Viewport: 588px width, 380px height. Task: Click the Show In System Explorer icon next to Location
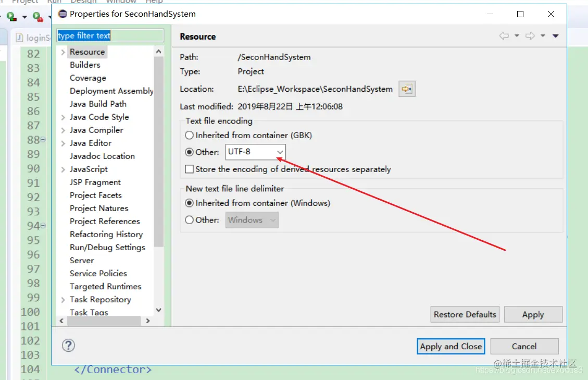point(407,89)
